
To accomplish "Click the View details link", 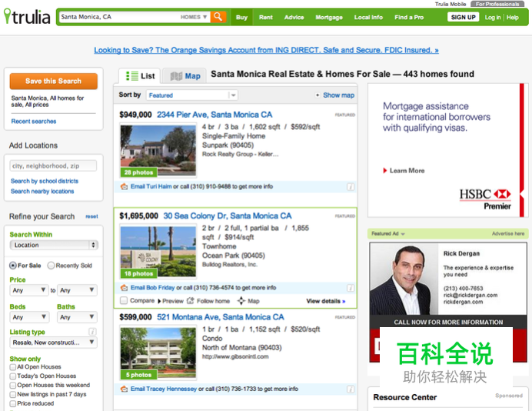I will [x=325, y=301].
